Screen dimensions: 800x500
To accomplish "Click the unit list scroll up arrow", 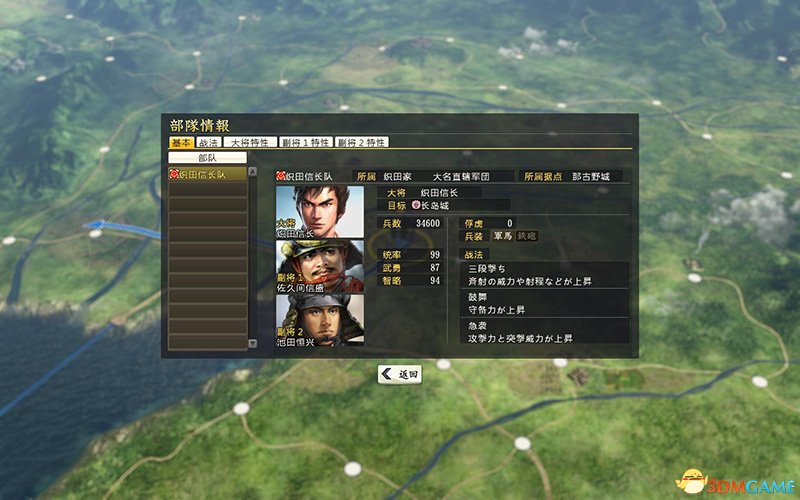I will [253, 172].
